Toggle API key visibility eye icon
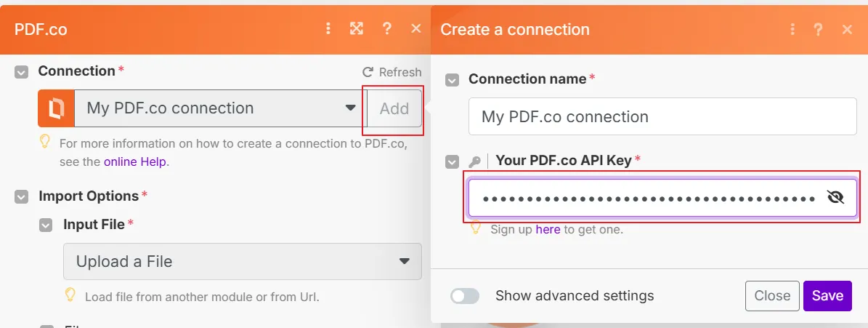 tap(835, 197)
